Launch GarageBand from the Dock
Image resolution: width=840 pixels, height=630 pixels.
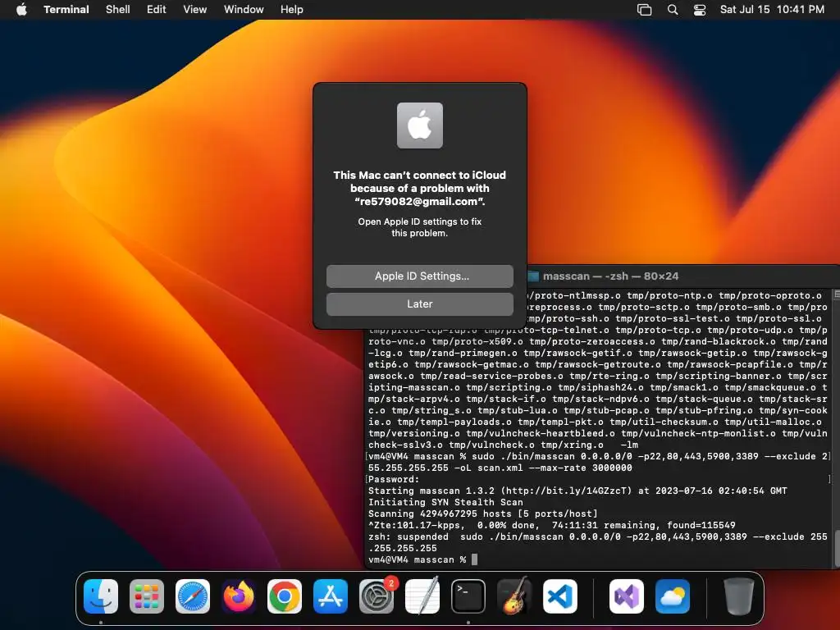514,596
